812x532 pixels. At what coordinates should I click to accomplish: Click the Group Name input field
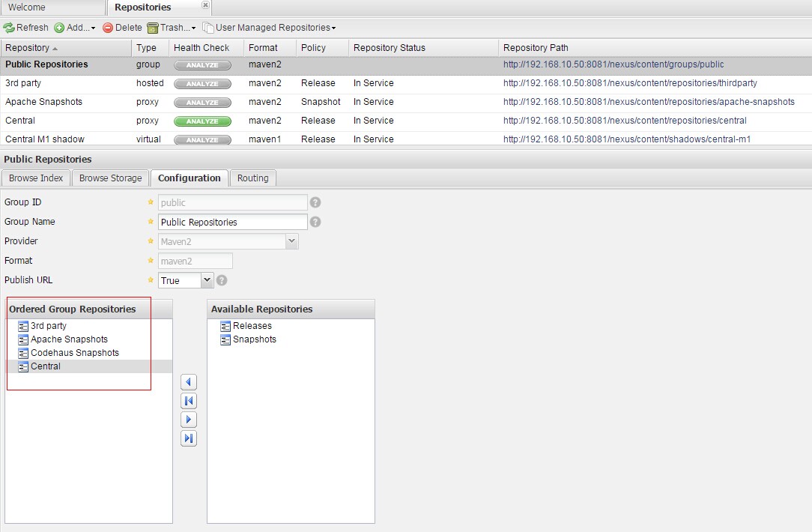(x=232, y=223)
